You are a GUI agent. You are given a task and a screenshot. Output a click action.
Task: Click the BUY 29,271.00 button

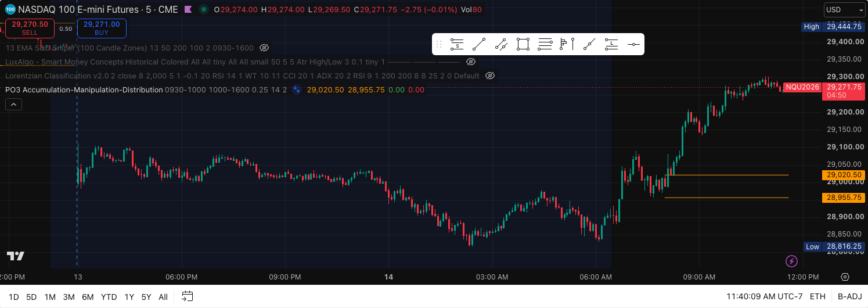pos(102,28)
